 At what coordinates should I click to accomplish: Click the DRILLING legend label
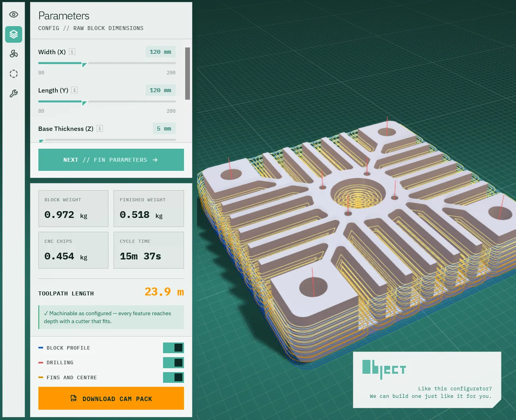[x=60, y=363]
